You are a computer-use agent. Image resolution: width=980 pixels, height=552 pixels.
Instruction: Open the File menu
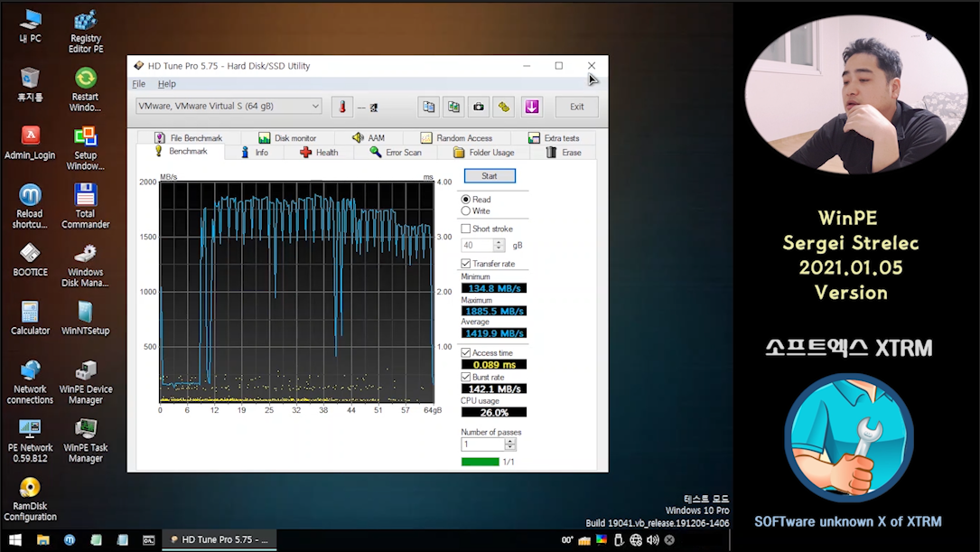[139, 84]
